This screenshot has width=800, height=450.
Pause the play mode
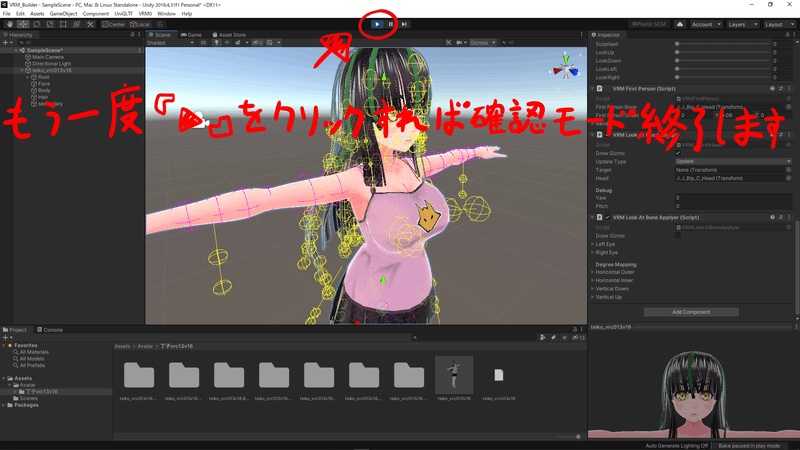391,24
